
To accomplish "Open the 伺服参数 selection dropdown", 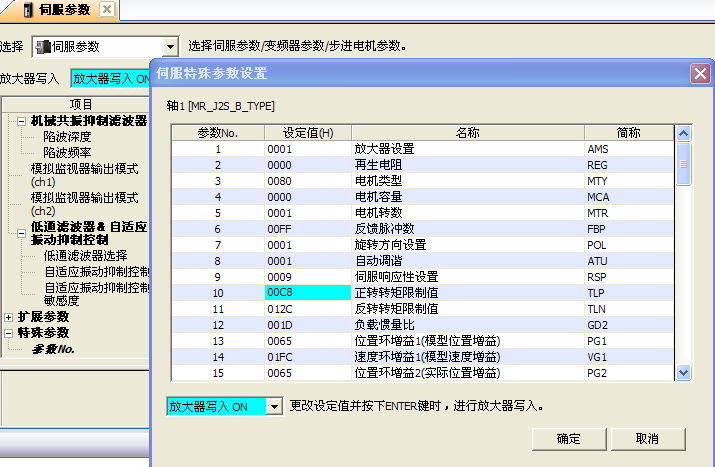I will (169, 47).
